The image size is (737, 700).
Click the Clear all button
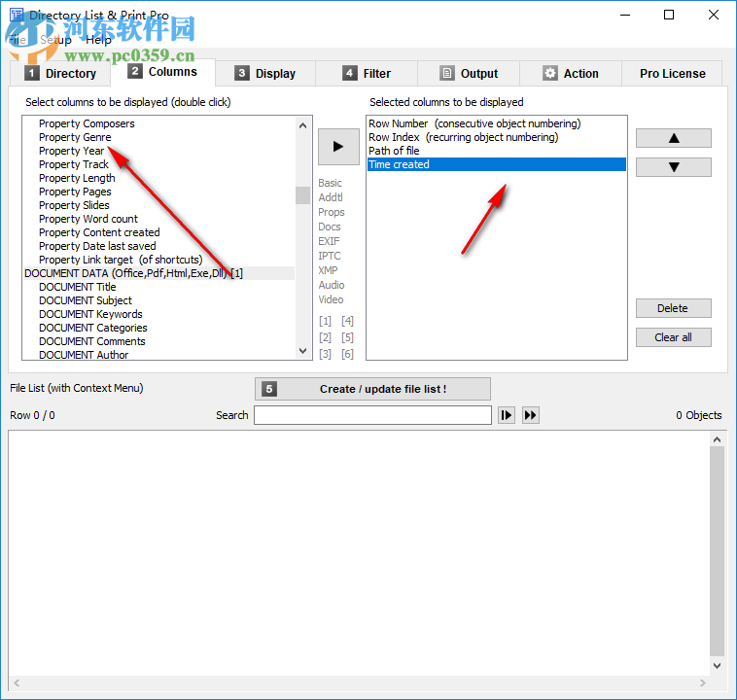coord(674,337)
